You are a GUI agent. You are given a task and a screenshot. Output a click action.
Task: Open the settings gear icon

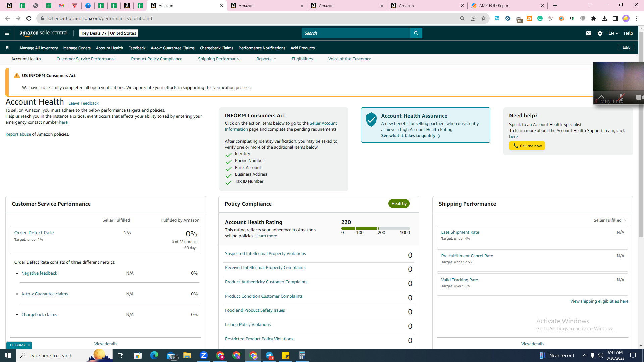click(x=600, y=33)
